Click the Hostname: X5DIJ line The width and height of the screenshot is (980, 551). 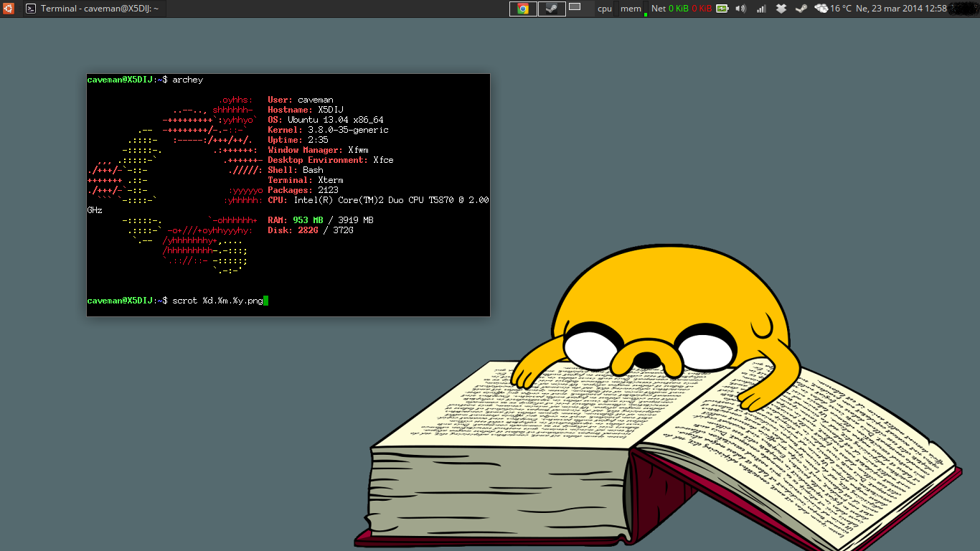coord(306,110)
